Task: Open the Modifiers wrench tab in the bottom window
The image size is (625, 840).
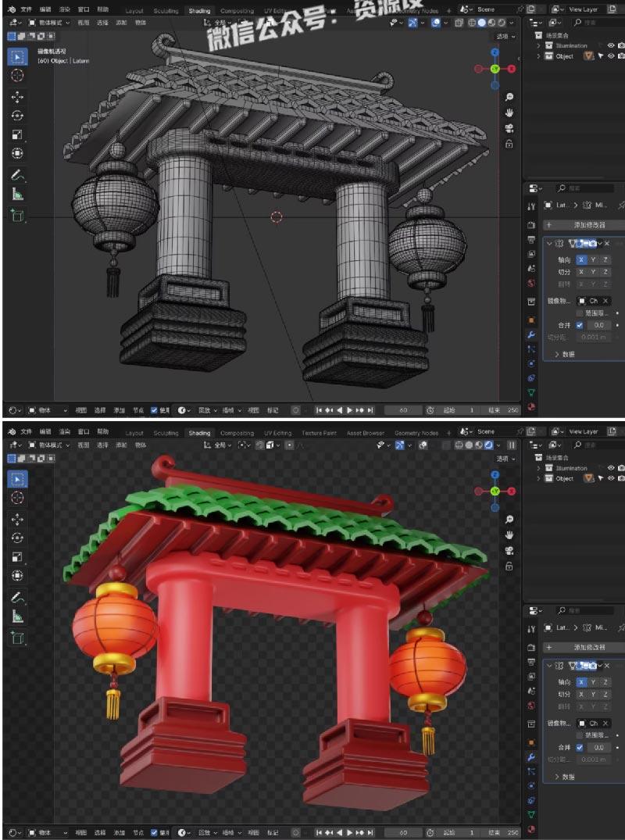Action: click(532, 756)
